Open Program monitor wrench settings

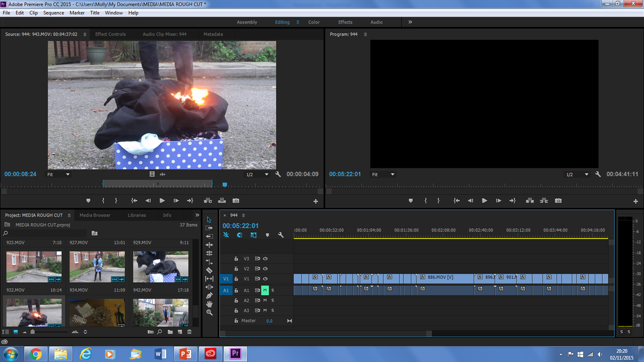coord(598,174)
